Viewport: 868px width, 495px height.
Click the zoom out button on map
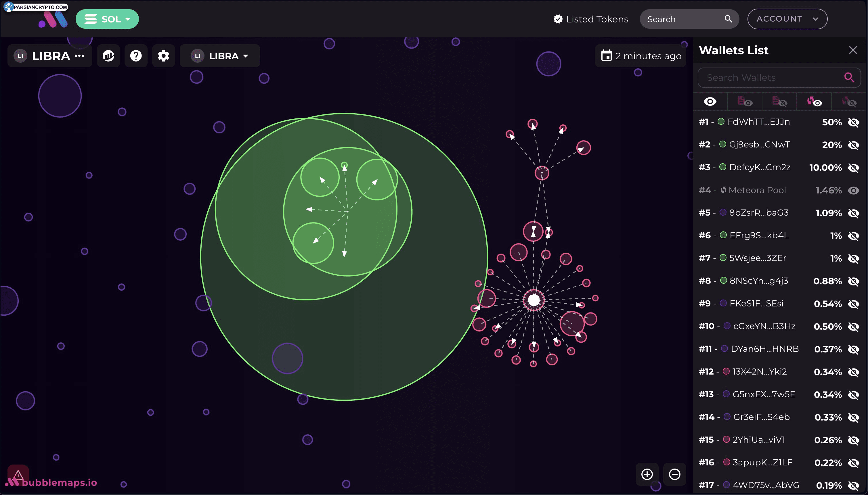pos(674,474)
